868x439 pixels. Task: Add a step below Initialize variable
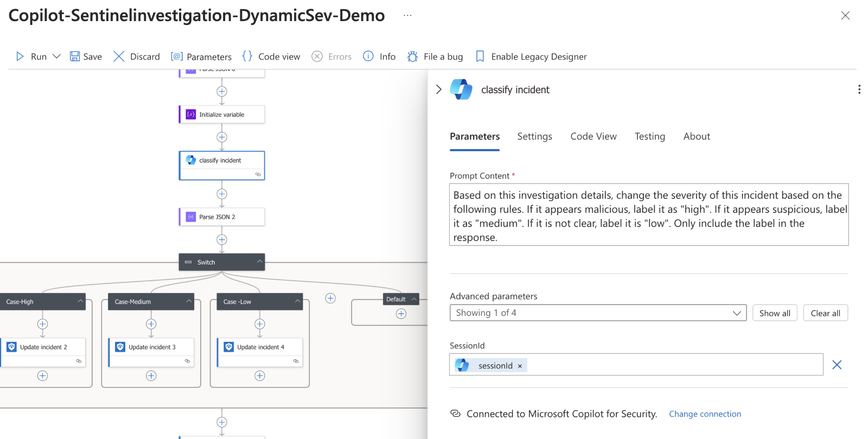222,137
